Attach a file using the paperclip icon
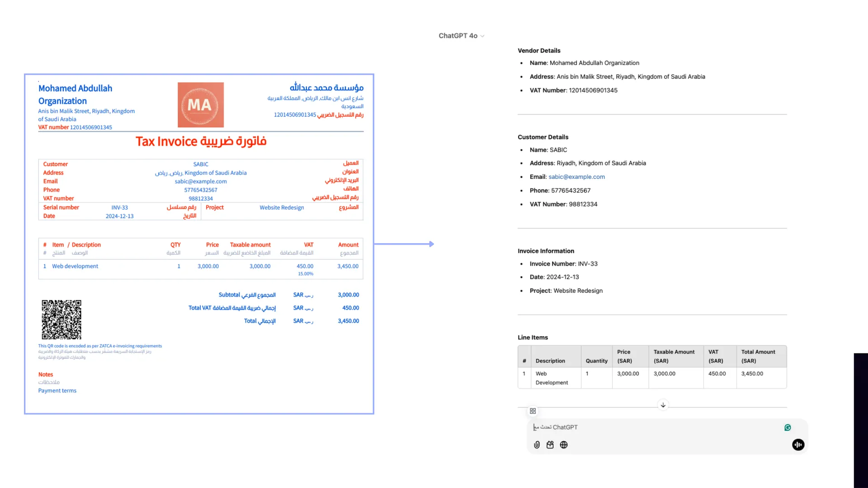This screenshot has width=868, height=488. 537,445
